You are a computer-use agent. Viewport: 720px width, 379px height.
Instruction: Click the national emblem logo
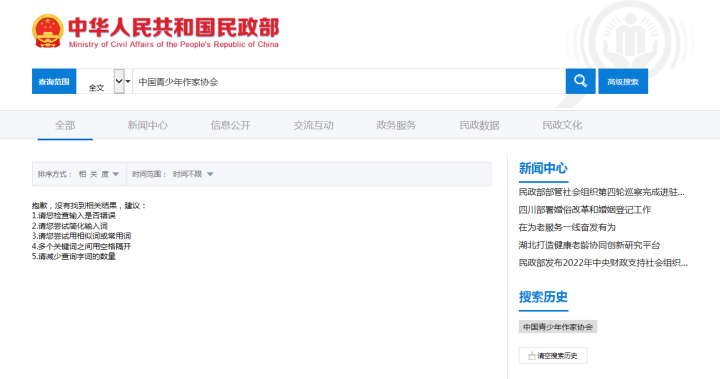tap(48, 31)
